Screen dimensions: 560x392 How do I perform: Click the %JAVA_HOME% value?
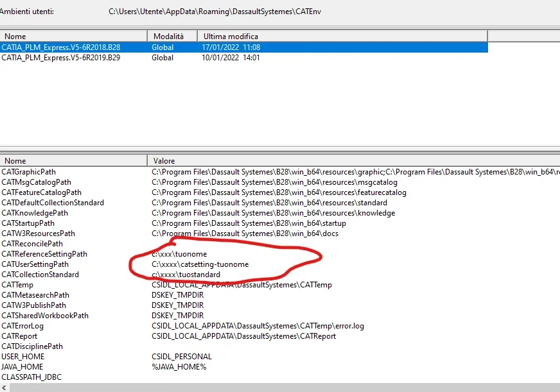[179, 367]
